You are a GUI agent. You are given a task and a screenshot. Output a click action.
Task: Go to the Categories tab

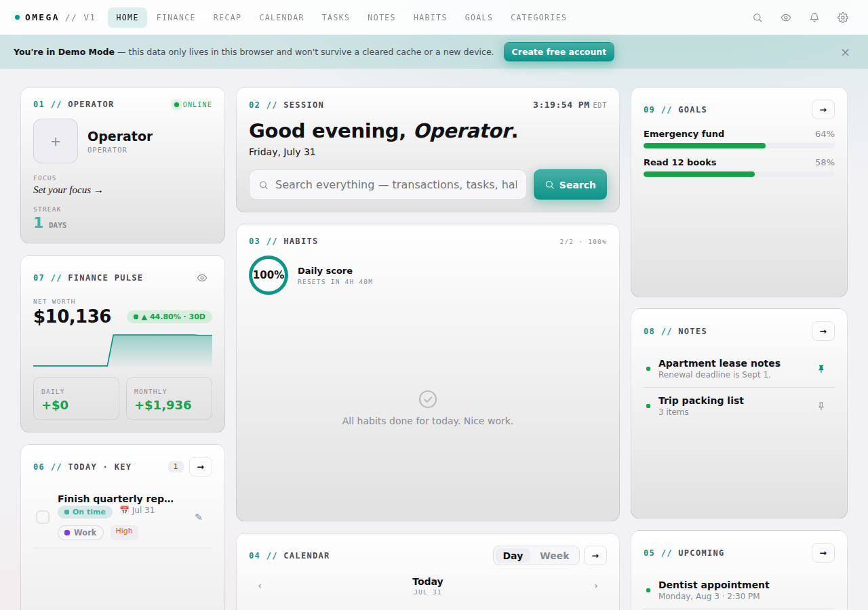coord(538,18)
